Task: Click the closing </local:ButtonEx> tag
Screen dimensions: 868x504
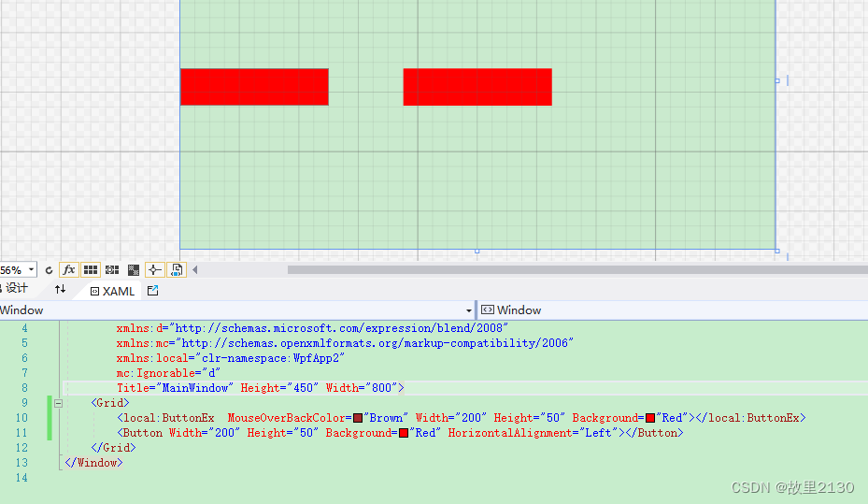Action: pyautogui.click(x=750, y=418)
